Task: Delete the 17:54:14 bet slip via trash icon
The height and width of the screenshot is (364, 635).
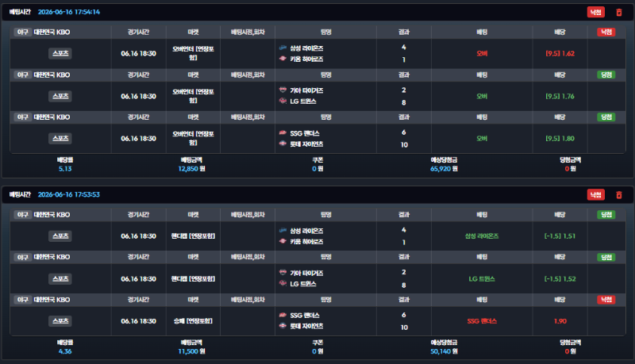Action: (619, 12)
